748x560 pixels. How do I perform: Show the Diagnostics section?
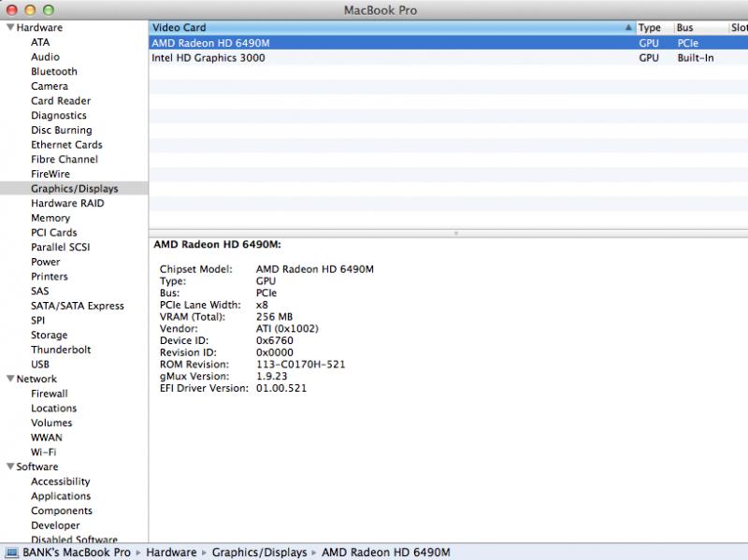[59, 115]
